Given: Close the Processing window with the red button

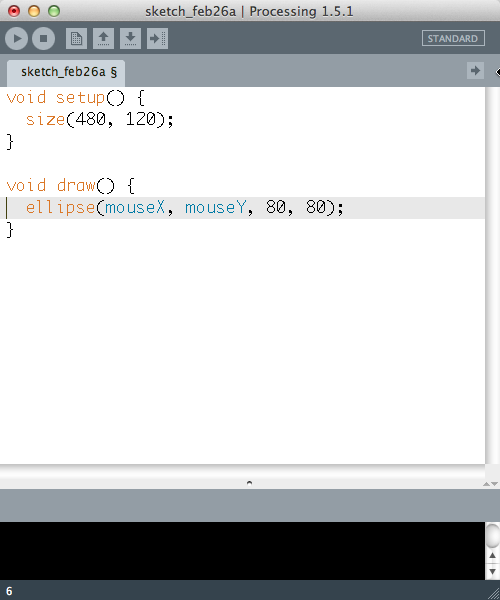Looking at the screenshot, I should pyautogui.click(x=14, y=11).
